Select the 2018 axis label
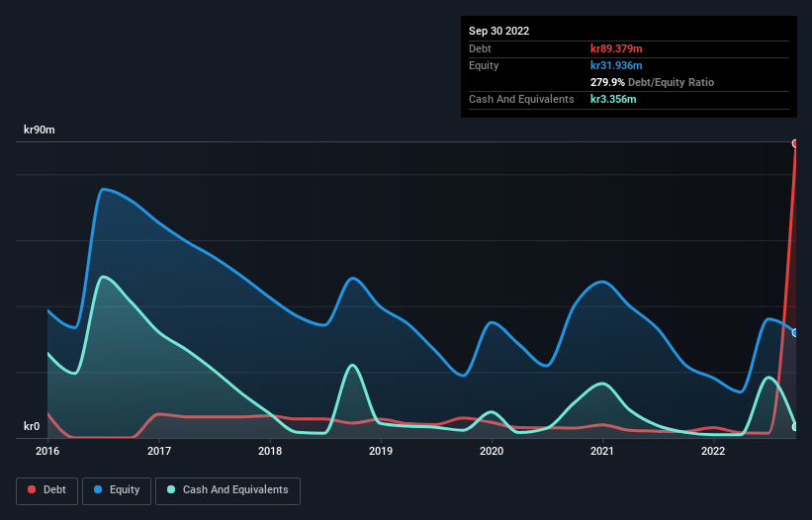Viewport: 812px width, 520px height. coord(270,451)
